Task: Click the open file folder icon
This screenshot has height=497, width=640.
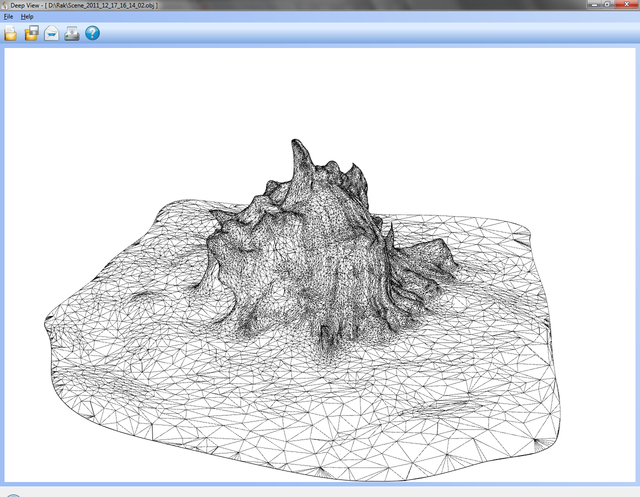Action: pyautogui.click(x=11, y=33)
